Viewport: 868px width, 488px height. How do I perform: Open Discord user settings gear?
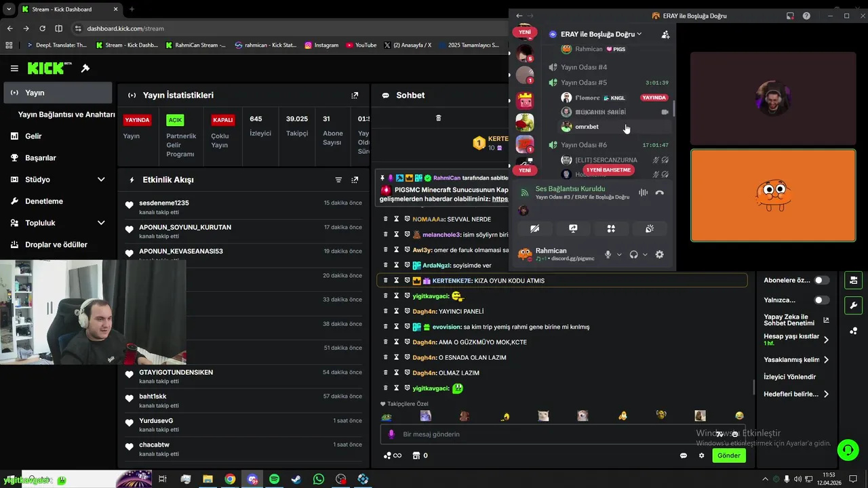click(x=659, y=255)
